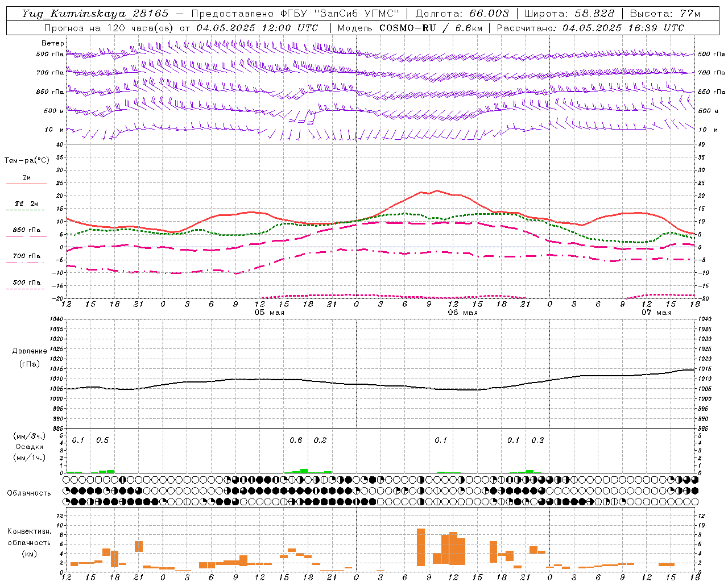Click the 500 гПа label in temperature legend

coord(27,282)
